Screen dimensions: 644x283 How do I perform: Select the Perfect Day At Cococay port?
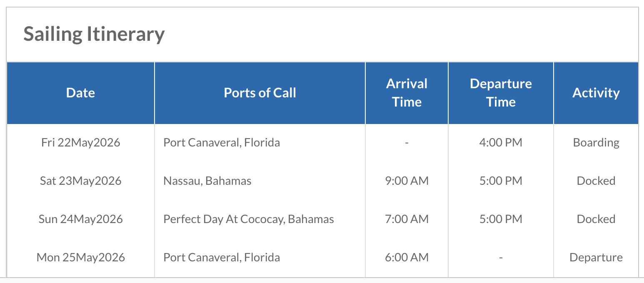coord(249,219)
